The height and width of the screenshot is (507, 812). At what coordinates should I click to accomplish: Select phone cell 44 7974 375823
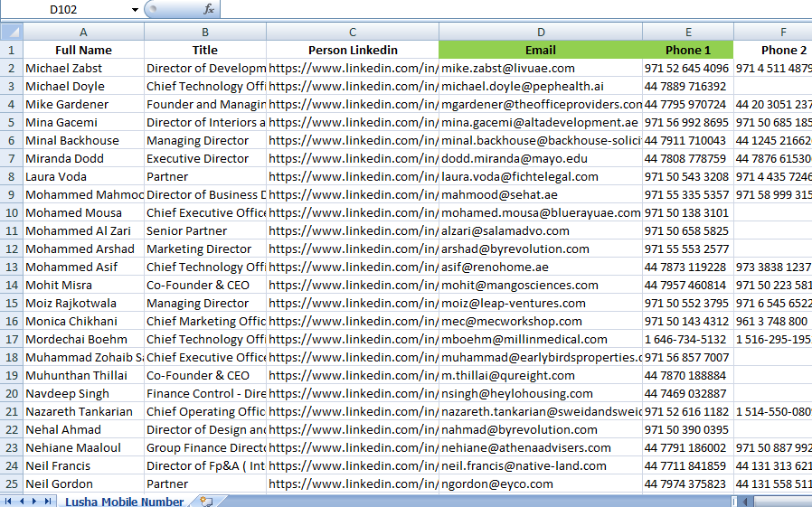(x=688, y=484)
